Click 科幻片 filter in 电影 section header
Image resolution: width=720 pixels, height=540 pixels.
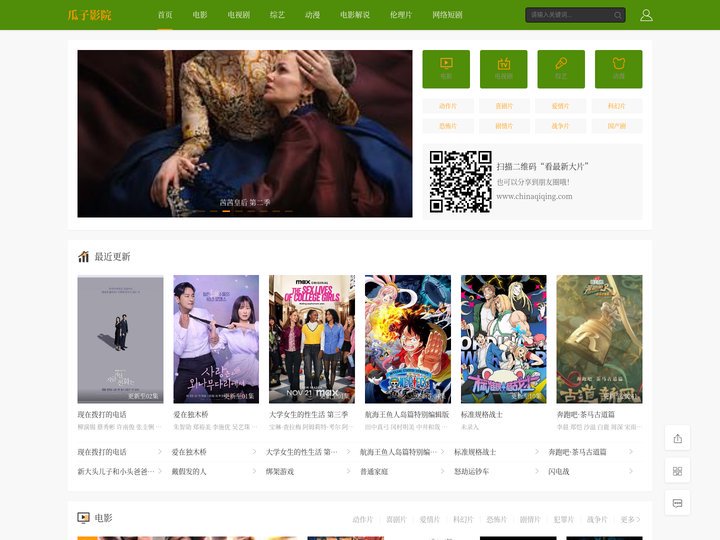[x=463, y=519]
